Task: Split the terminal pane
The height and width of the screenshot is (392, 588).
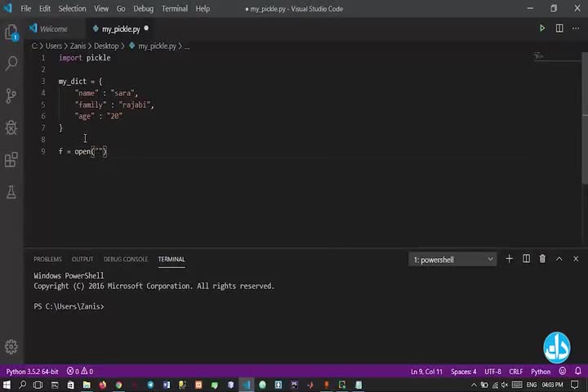Action: pyautogui.click(x=526, y=259)
